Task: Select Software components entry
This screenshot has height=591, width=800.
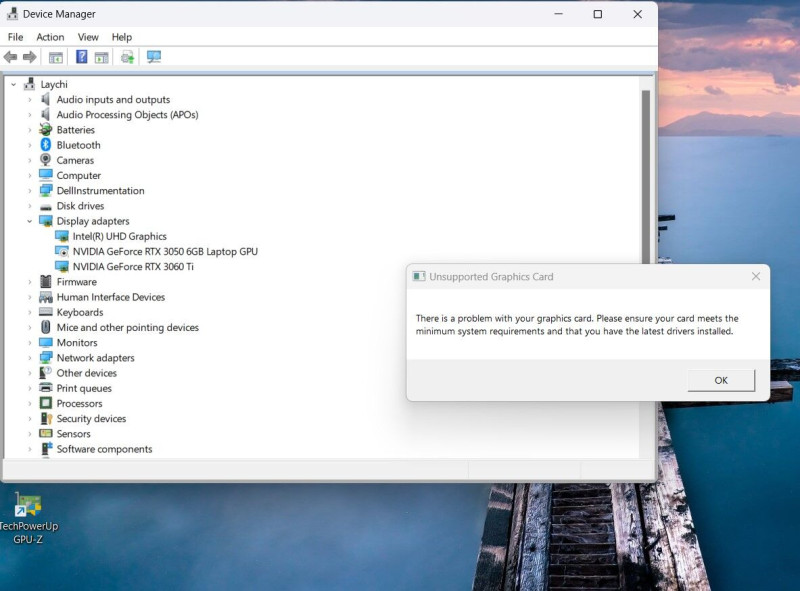Action: tap(104, 449)
